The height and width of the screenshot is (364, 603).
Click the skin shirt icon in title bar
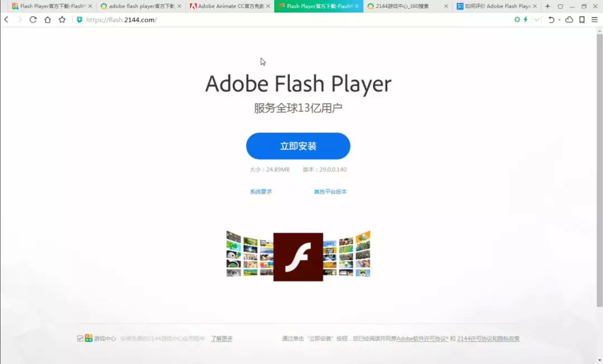click(x=561, y=6)
